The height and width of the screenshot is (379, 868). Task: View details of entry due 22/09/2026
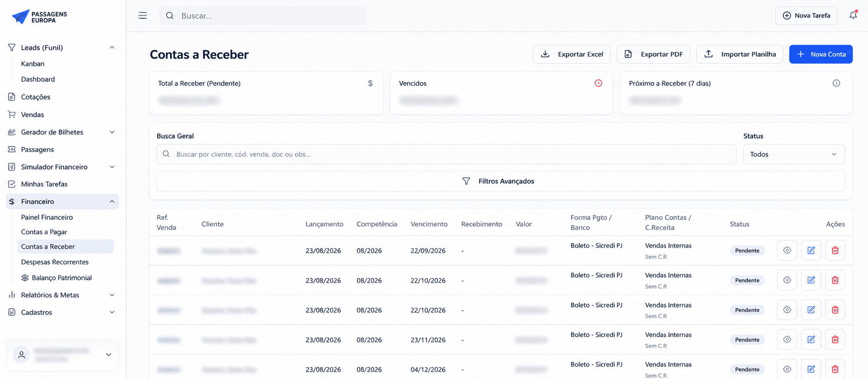tap(787, 250)
